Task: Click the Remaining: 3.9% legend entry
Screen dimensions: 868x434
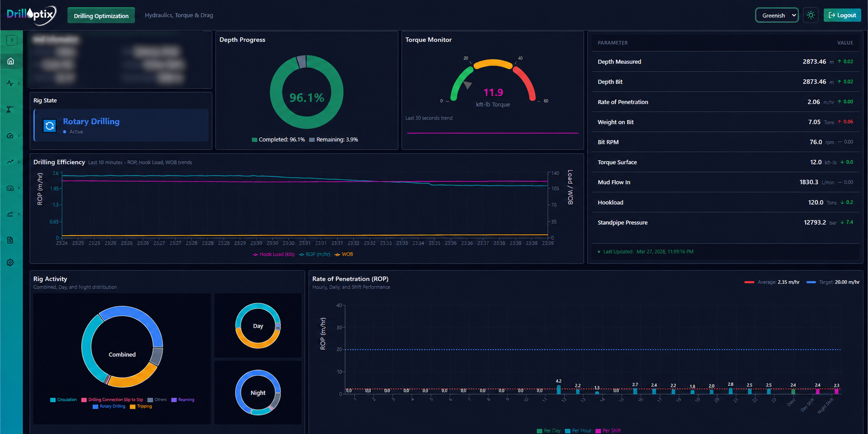Action: pos(334,139)
